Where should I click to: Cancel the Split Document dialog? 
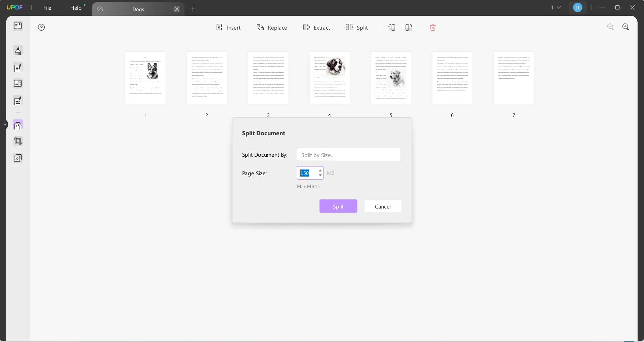click(x=383, y=206)
